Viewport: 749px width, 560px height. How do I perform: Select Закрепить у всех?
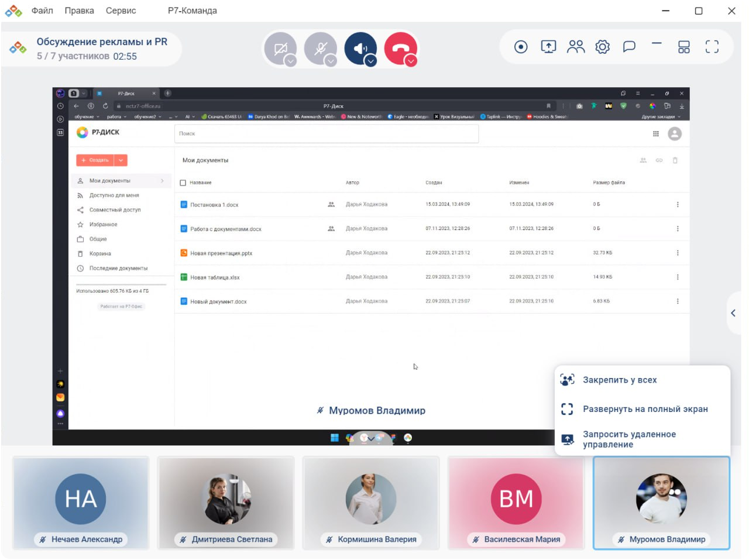643,380
